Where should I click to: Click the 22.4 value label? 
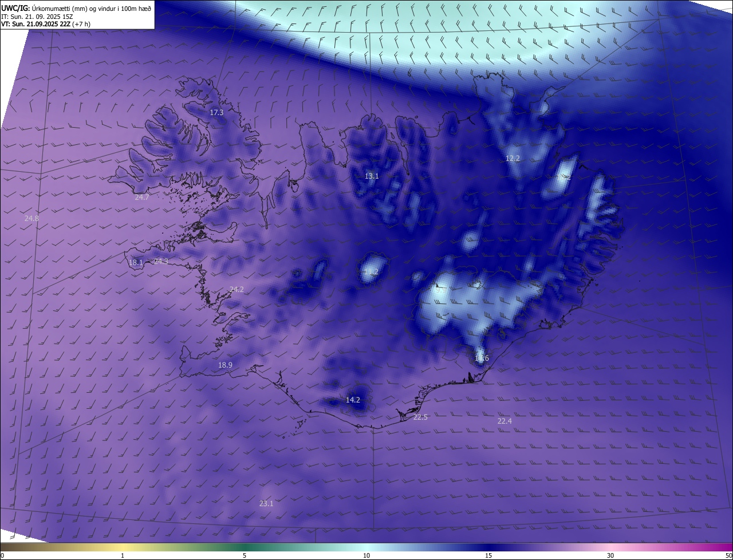(505, 421)
